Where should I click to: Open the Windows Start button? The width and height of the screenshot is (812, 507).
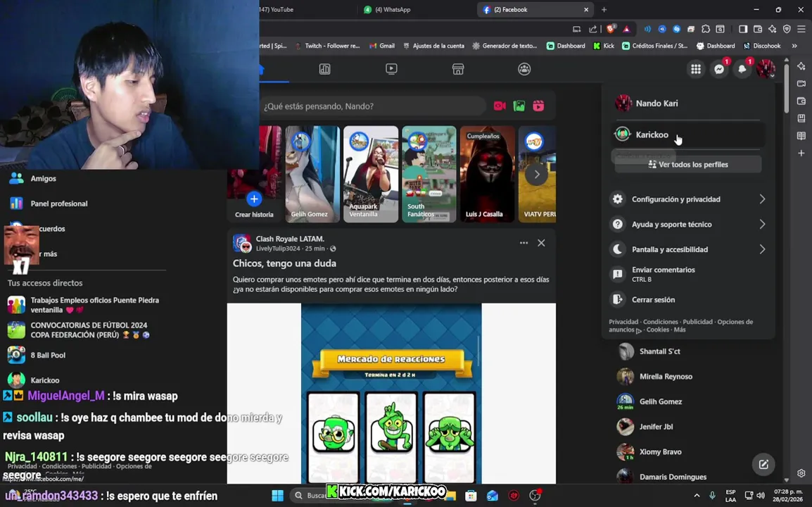pyautogui.click(x=277, y=496)
